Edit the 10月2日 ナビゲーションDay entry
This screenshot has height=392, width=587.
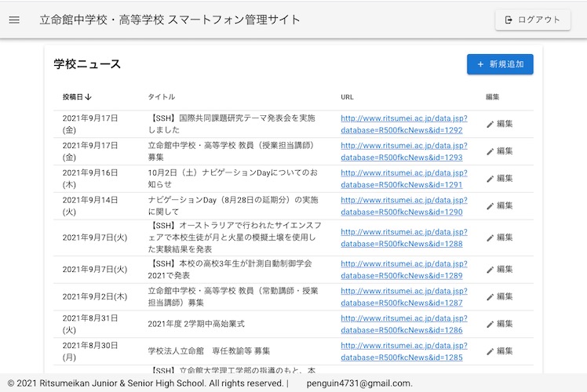point(499,179)
